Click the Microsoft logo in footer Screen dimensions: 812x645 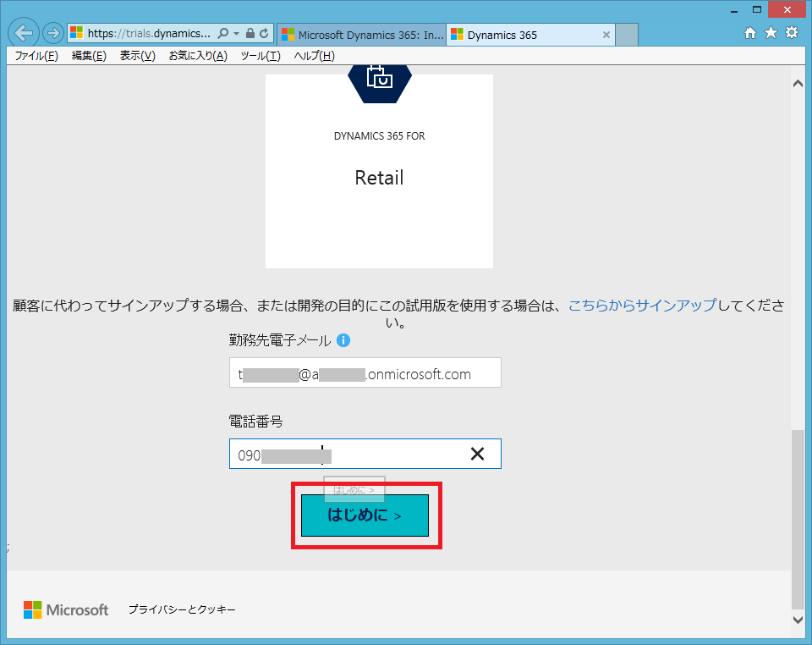pyautogui.click(x=66, y=609)
